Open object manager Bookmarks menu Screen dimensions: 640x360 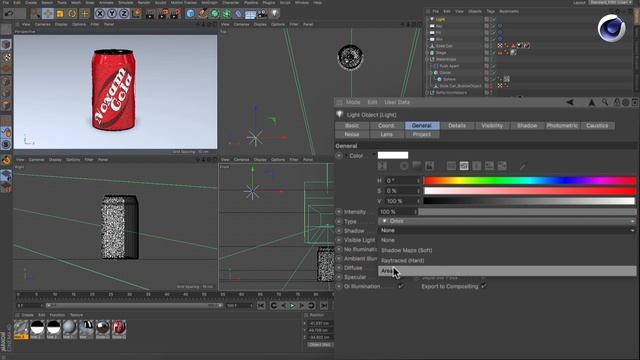[509, 11]
